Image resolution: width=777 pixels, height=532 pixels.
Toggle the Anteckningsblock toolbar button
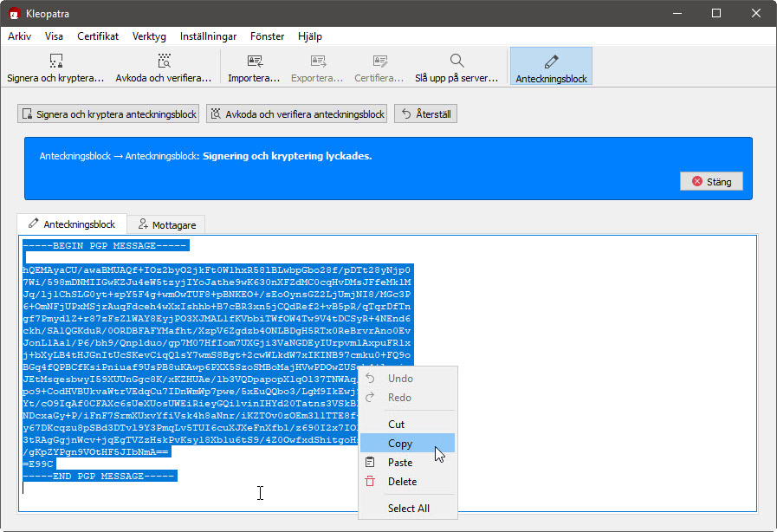click(551, 67)
